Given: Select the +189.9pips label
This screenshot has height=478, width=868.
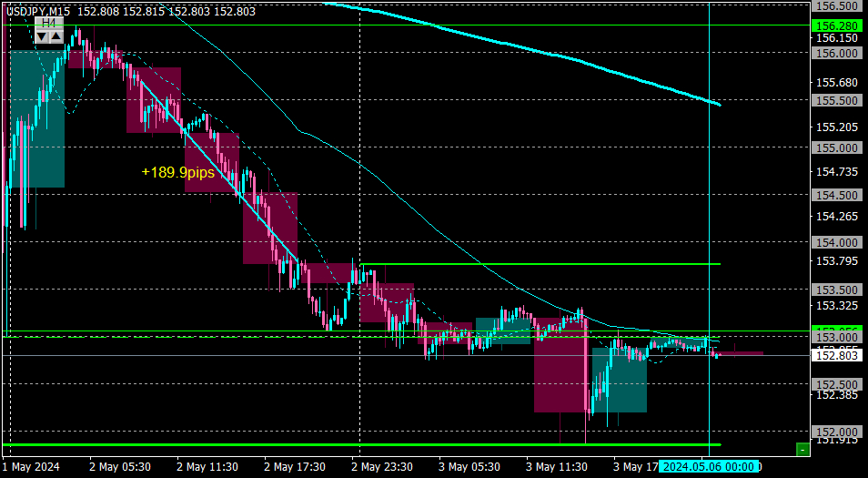Looking at the screenshot, I should click(177, 173).
